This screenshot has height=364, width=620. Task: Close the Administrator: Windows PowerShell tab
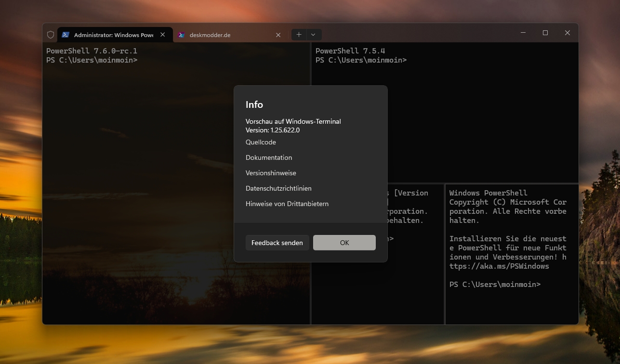click(163, 35)
